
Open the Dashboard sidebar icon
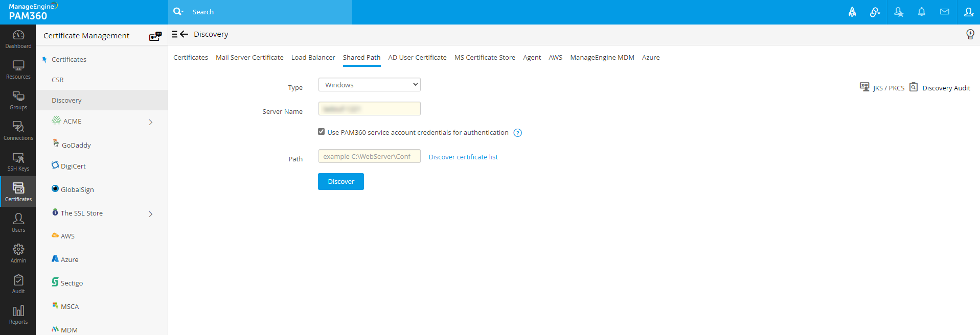pos(18,39)
